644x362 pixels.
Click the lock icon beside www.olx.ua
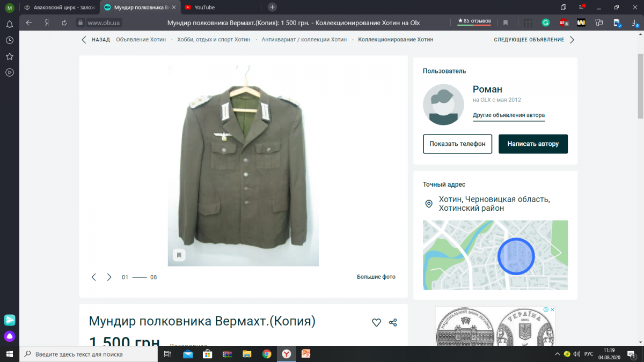[80, 23]
